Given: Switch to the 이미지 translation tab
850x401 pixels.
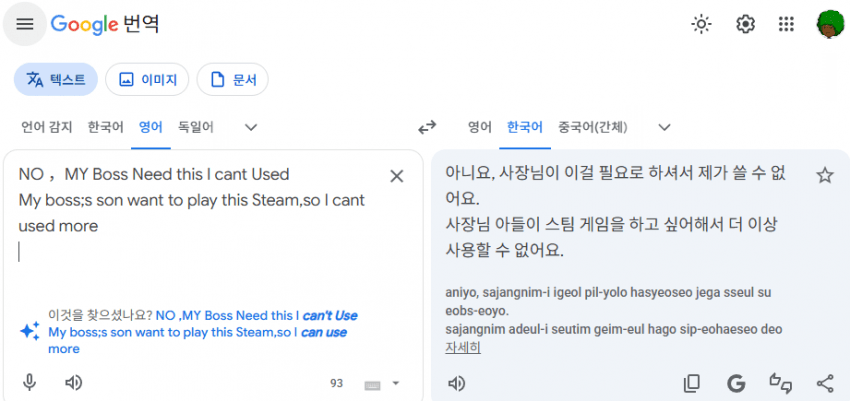Looking at the screenshot, I should coord(147,80).
